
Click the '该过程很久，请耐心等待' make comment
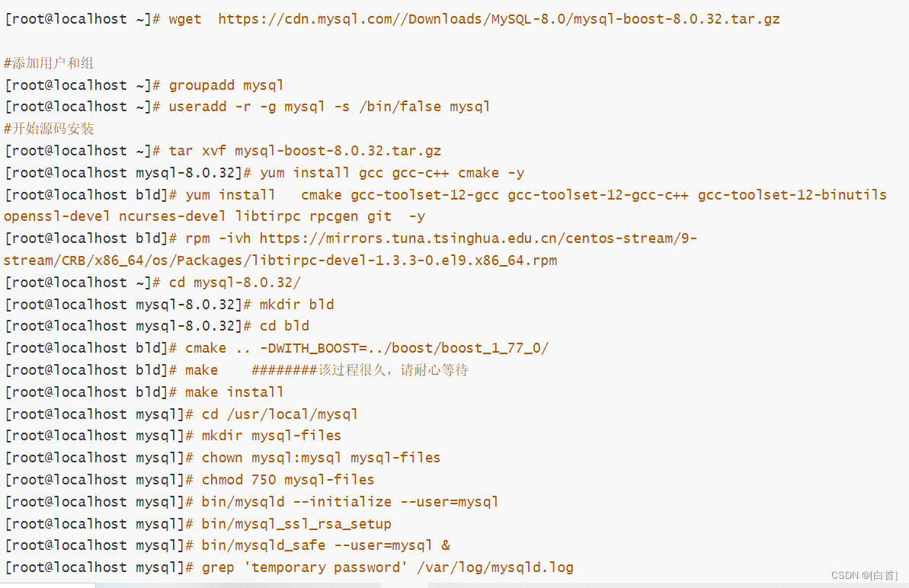point(393,370)
